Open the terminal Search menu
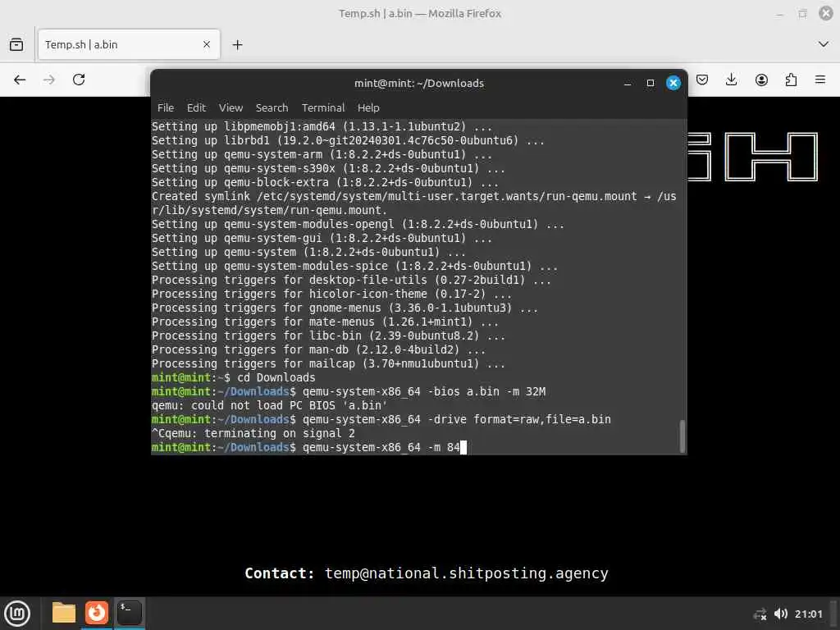The image size is (840, 630). [272, 107]
